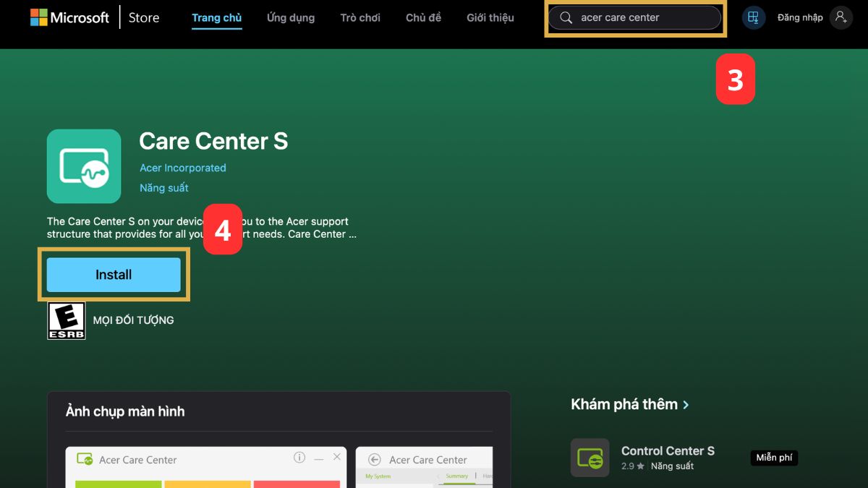Click the Control Center S app icon

pos(590,458)
